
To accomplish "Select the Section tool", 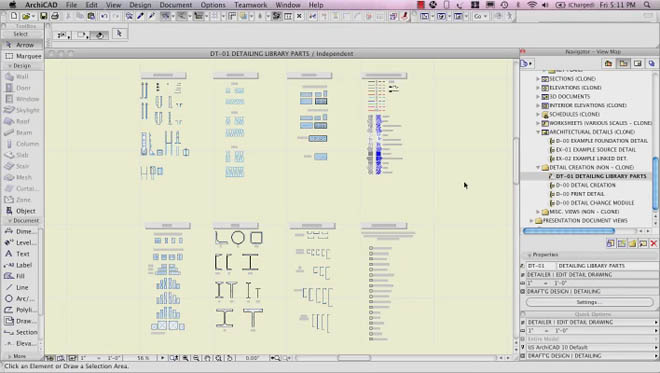I will [20, 332].
